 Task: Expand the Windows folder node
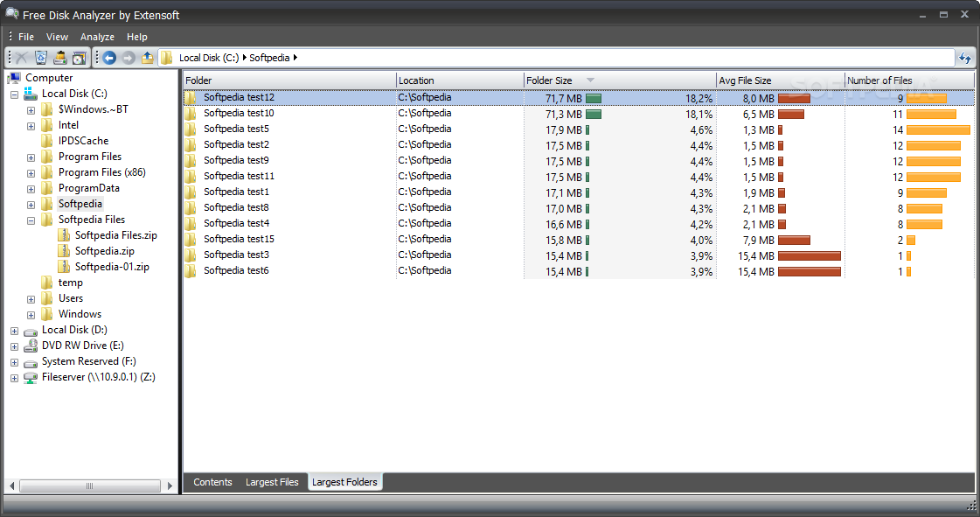(x=31, y=315)
